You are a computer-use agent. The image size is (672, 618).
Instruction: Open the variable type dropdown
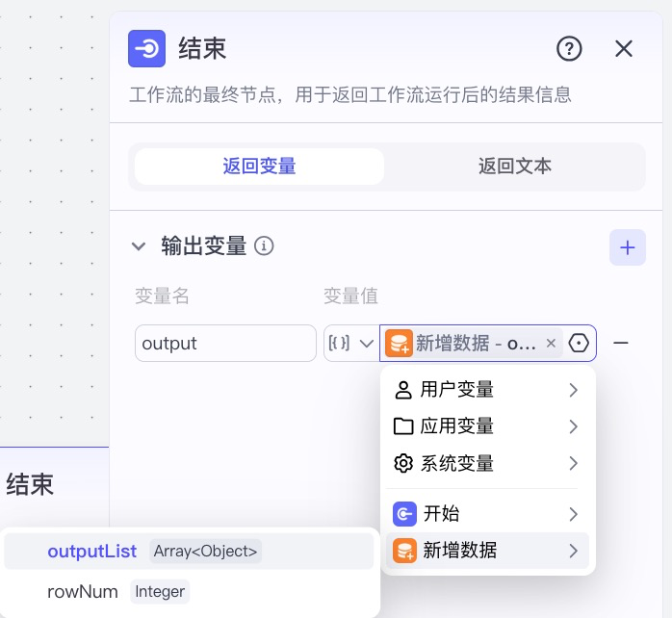click(351, 343)
